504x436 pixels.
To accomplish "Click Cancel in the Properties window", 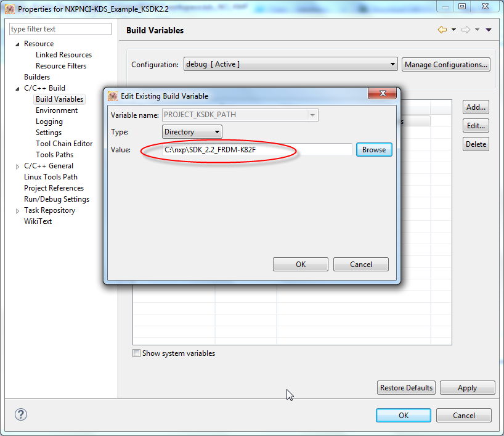I will 464,415.
